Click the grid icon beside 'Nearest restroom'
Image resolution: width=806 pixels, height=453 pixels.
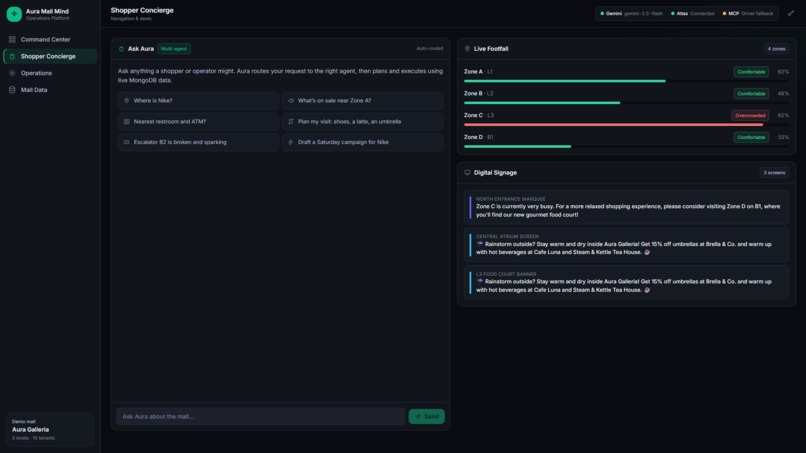(126, 121)
